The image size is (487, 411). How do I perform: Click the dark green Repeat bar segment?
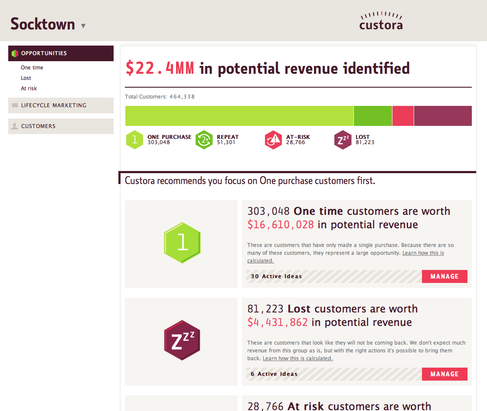tap(373, 116)
